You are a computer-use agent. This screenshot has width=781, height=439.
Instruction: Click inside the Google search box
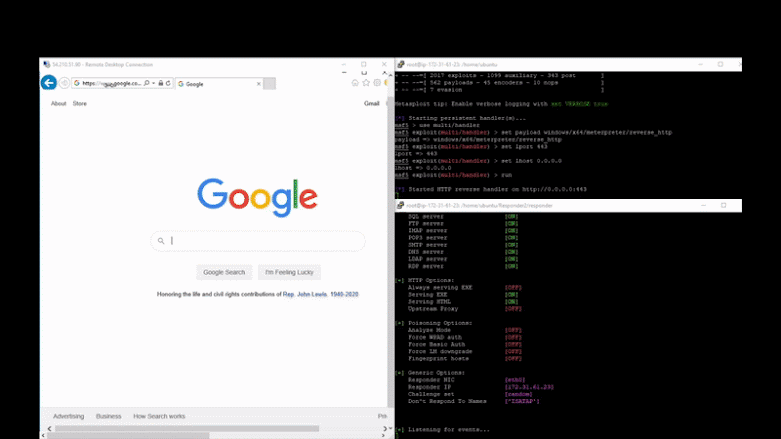pos(258,241)
